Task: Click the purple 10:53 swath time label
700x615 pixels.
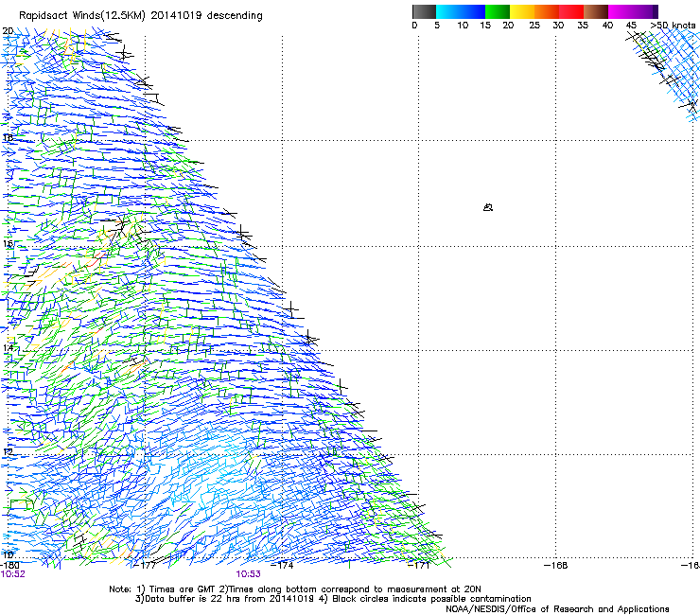Action: [x=248, y=574]
